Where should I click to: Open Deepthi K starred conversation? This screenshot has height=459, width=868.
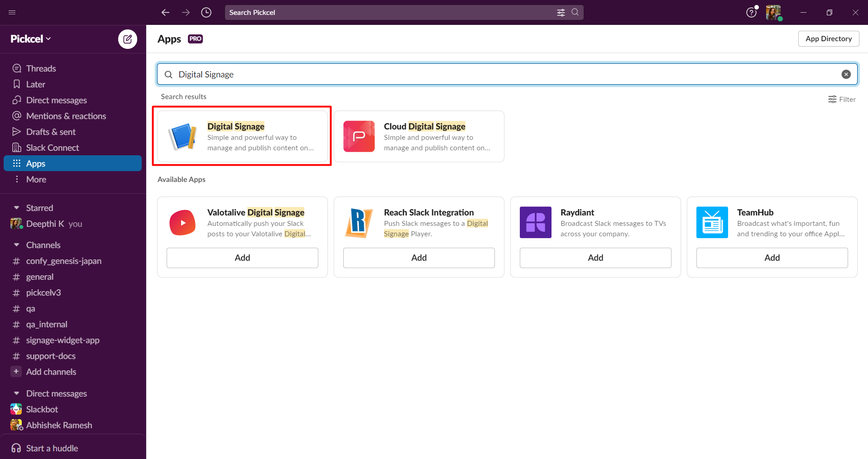72,224
